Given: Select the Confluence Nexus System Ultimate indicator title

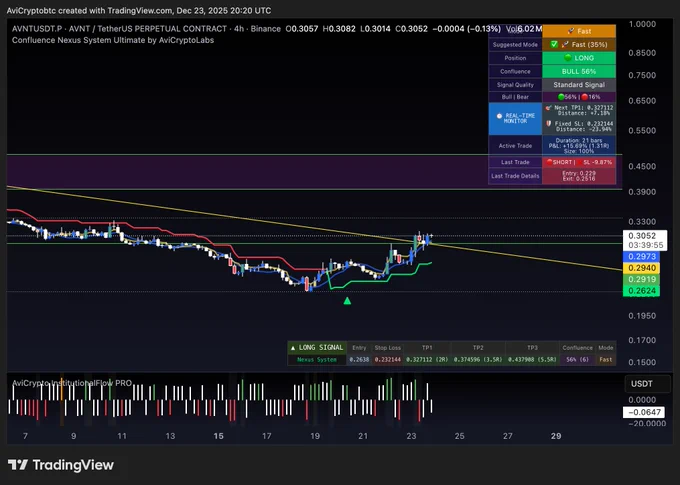Looking at the screenshot, I should click(x=113, y=40).
